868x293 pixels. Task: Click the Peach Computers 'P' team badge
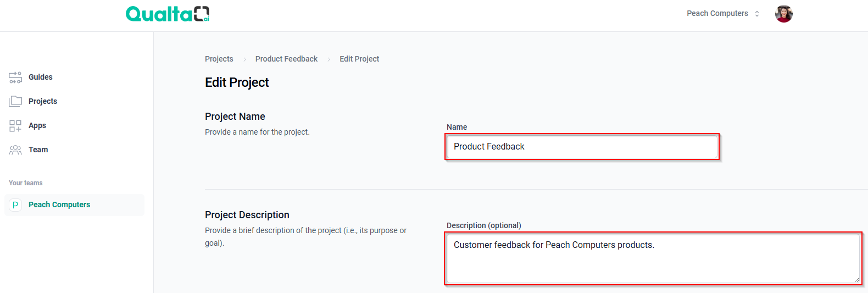[15, 205]
